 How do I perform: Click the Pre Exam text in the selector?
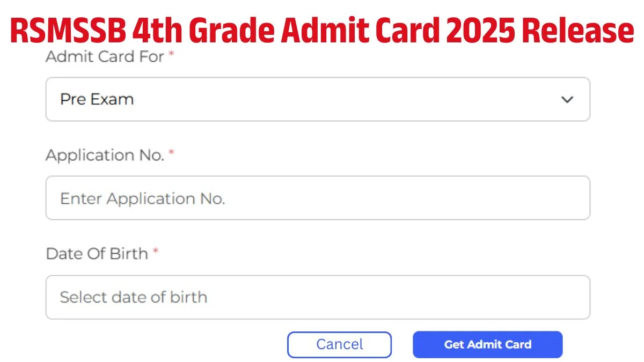pyautogui.click(x=97, y=99)
